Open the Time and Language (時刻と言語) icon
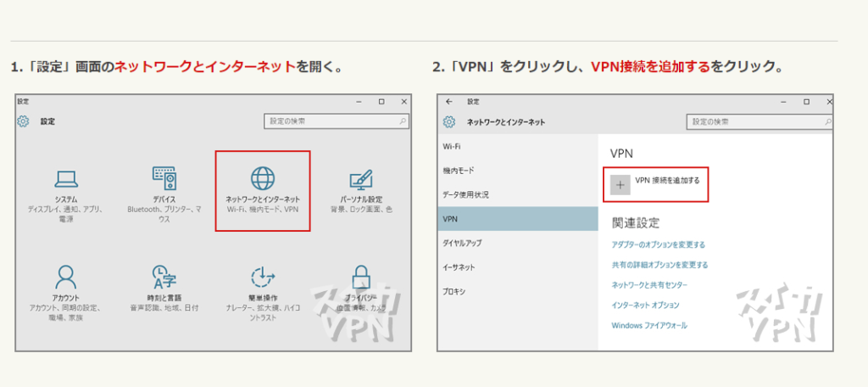868x387 pixels. [164, 276]
